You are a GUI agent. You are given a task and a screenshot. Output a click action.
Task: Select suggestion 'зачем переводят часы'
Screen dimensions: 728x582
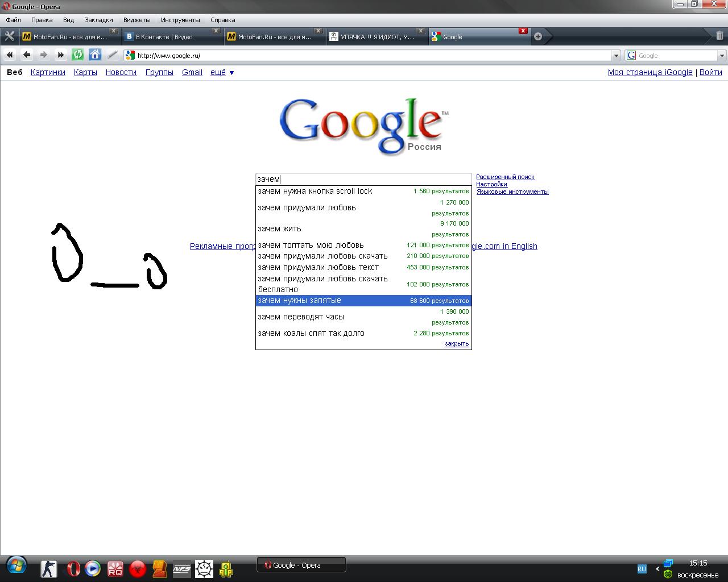[x=363, y=317]
